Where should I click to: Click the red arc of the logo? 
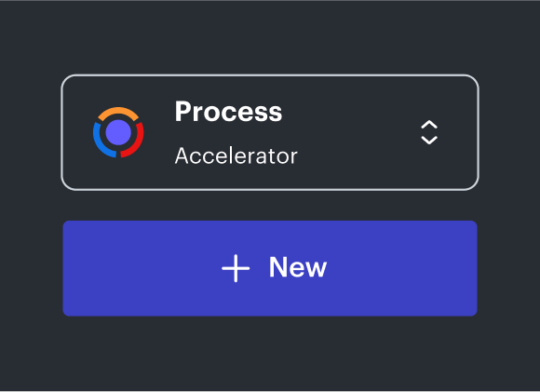136,142
